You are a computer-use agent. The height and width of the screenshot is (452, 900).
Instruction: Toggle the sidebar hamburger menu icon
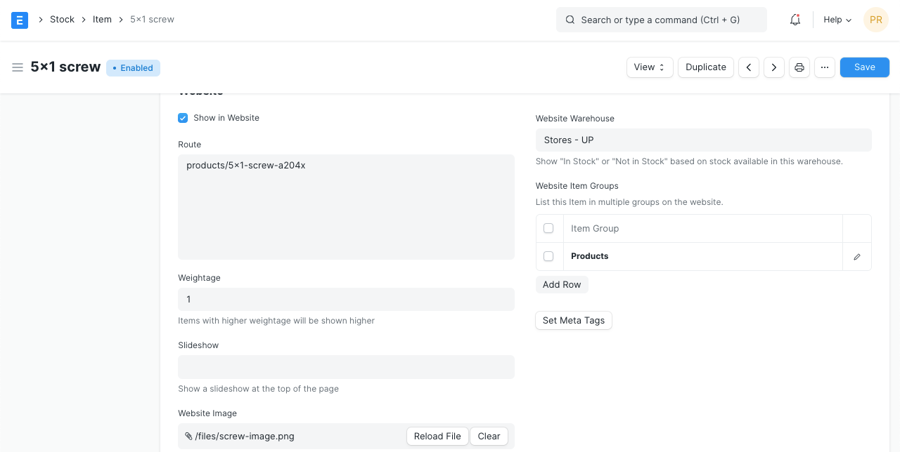[x=17, y=68]
